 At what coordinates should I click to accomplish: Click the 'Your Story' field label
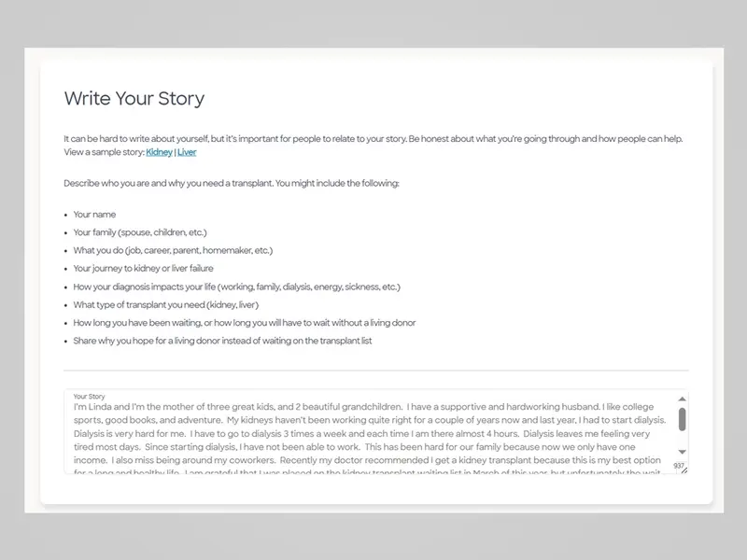pos(90,397)
